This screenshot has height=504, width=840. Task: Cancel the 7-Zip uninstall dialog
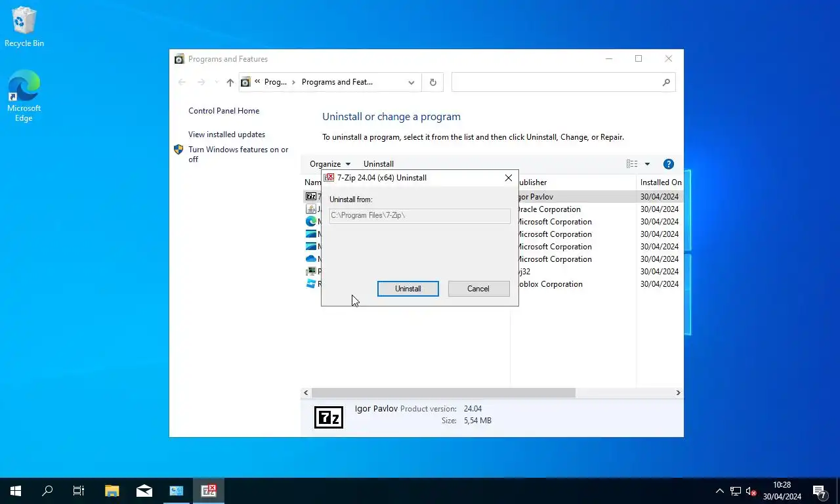click(478, 289)
